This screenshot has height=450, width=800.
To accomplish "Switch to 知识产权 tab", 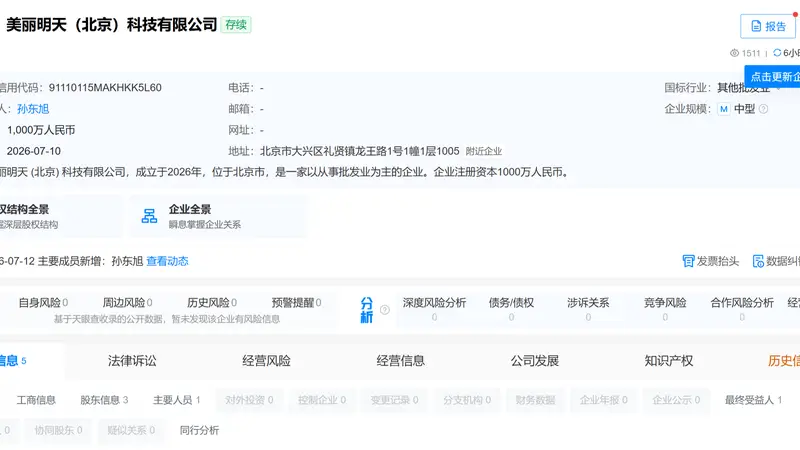I will (x=668, y=361).
